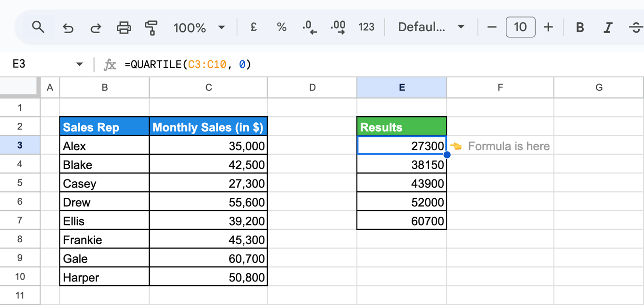Select row 1 header
Screen dimensions: 644x305
pyautogui.click(x=20, y=108)
